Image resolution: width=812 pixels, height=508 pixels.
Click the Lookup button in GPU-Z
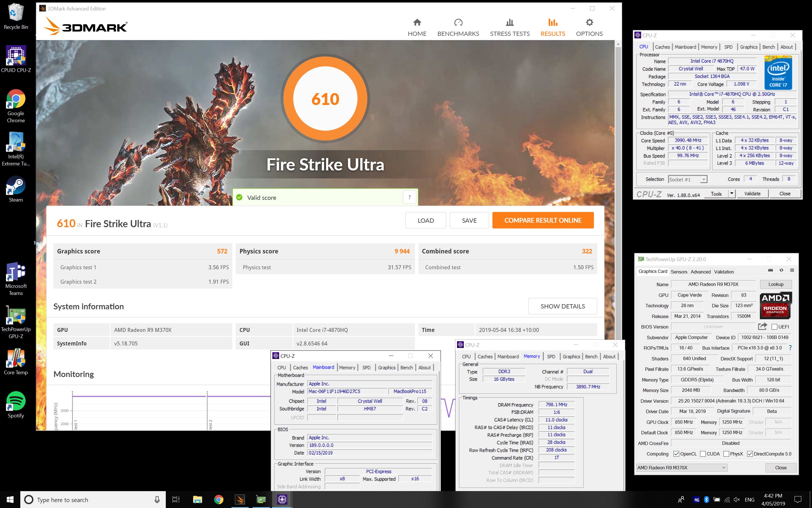click(x=776, y=284)
